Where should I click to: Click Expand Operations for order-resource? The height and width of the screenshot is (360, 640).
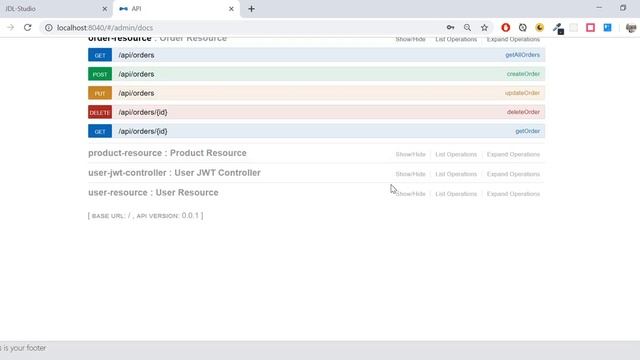point(513,40)
